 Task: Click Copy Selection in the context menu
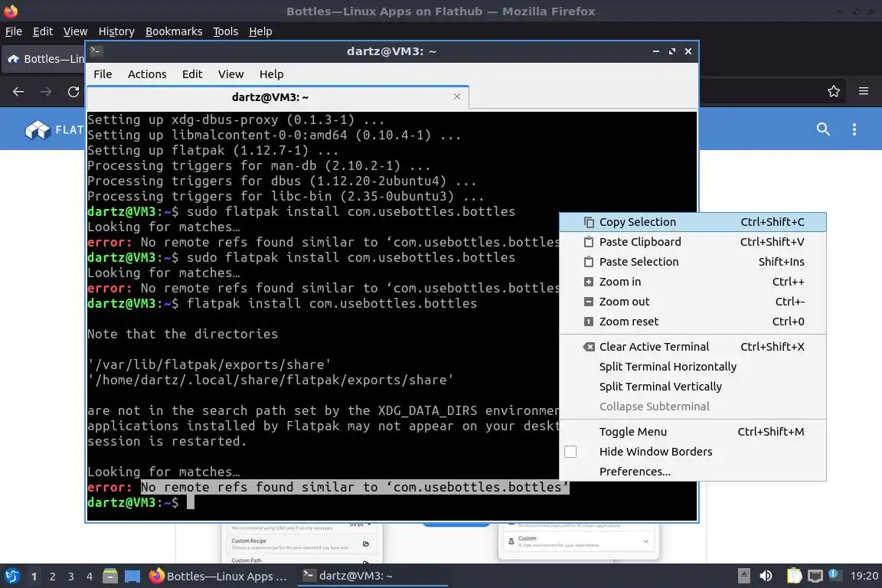692,222
